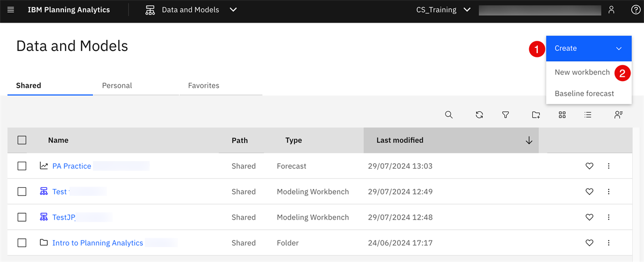Open the hamburger navigation menu
644x262 pixels.
coord(11,10)
